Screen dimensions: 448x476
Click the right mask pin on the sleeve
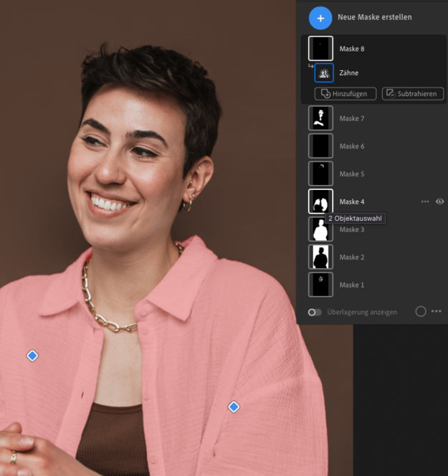point(234,407)
